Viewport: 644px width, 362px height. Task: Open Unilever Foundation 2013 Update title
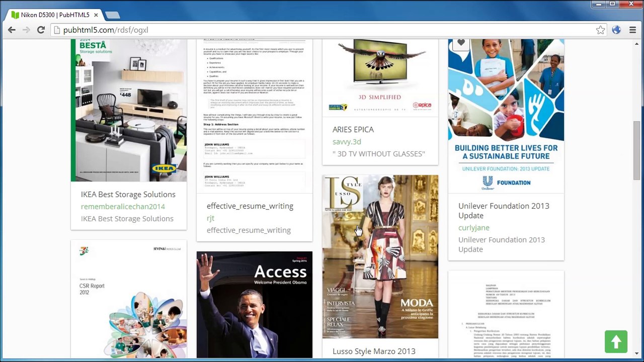pos(504,211)
